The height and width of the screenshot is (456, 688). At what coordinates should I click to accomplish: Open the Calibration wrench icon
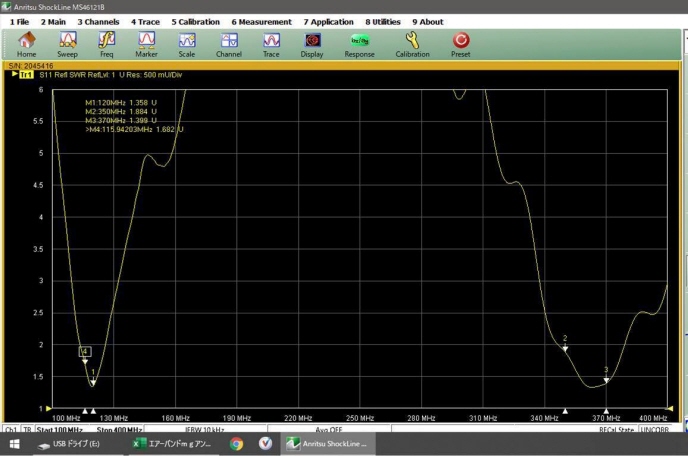tap(412, 42)
